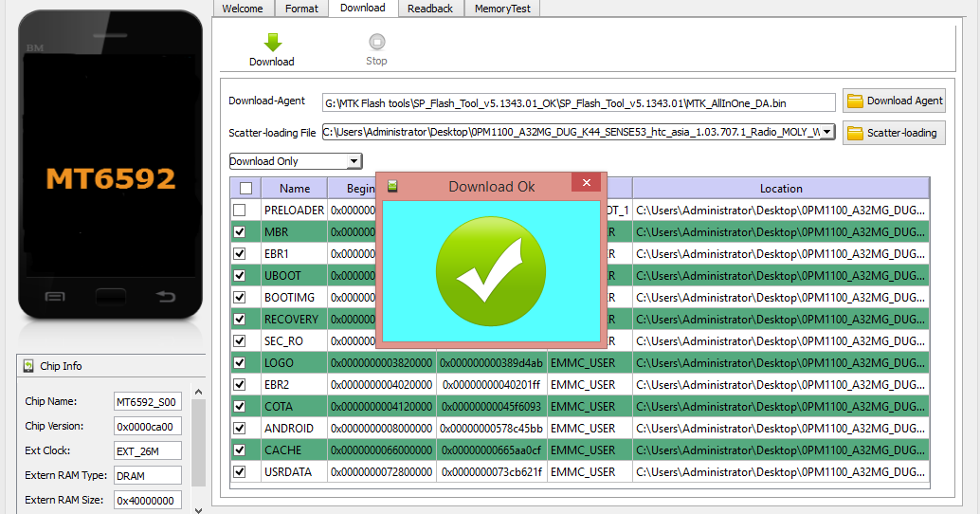Uncheck the ANDROID partition checkbox
The image size is (980, 514).
point(240,429)
